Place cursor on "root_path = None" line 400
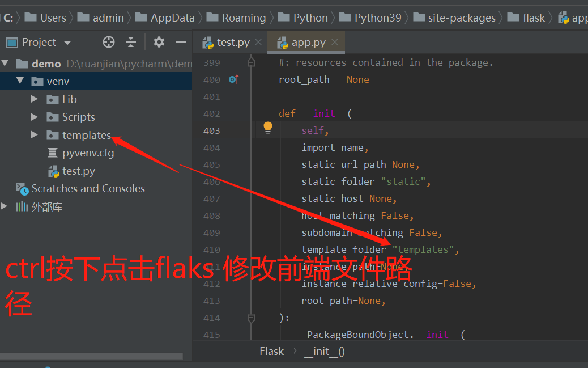This screenshot has height=368, width=588. pyautogui.click(x=324, y=79)
